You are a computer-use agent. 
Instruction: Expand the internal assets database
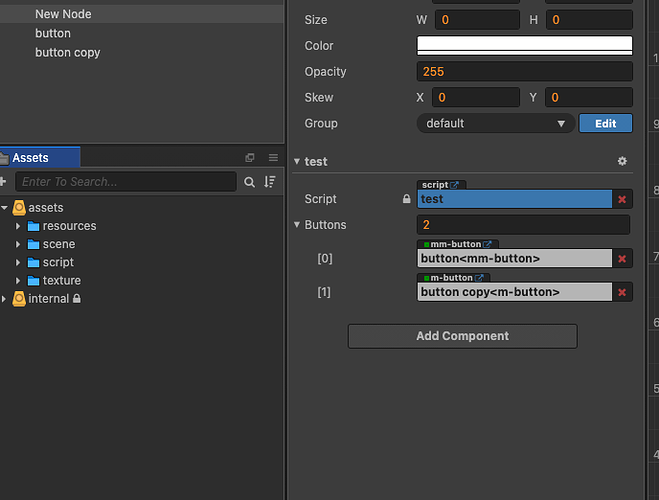[4, 299]
